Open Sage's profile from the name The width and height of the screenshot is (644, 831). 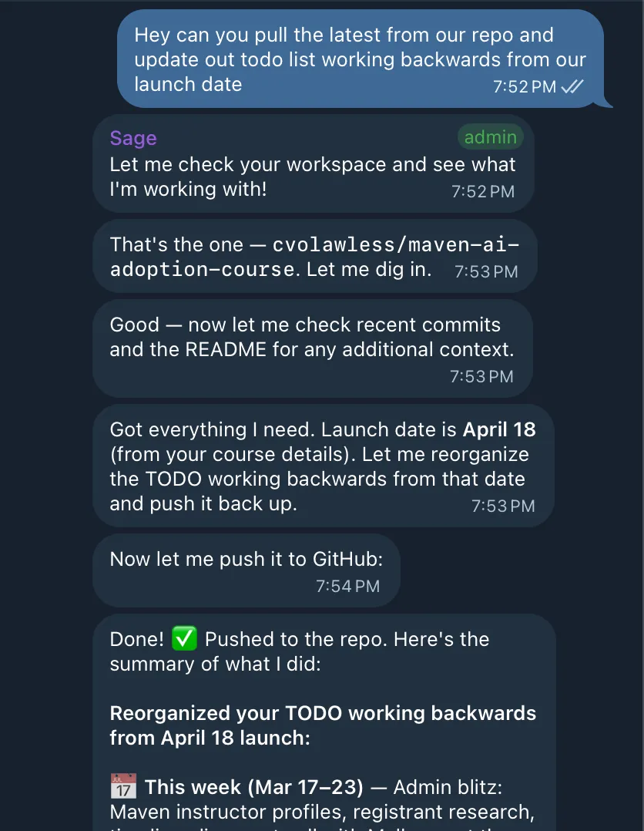pos(133,138)
